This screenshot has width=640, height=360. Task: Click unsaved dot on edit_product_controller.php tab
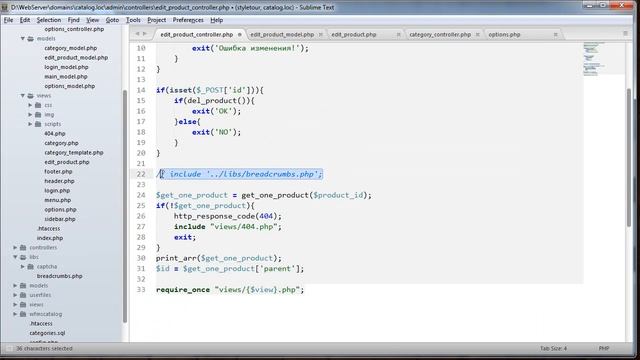coord(240,35)
